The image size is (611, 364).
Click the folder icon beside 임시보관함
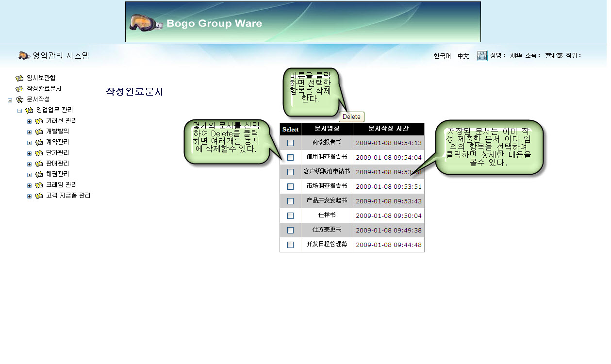pyautogui.click(x=19, y=78)
